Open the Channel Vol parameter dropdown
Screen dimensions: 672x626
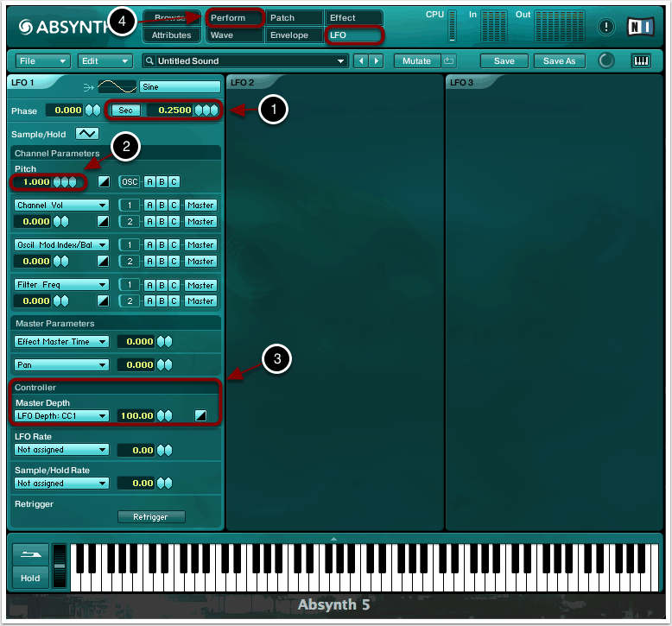coord(61,206)
